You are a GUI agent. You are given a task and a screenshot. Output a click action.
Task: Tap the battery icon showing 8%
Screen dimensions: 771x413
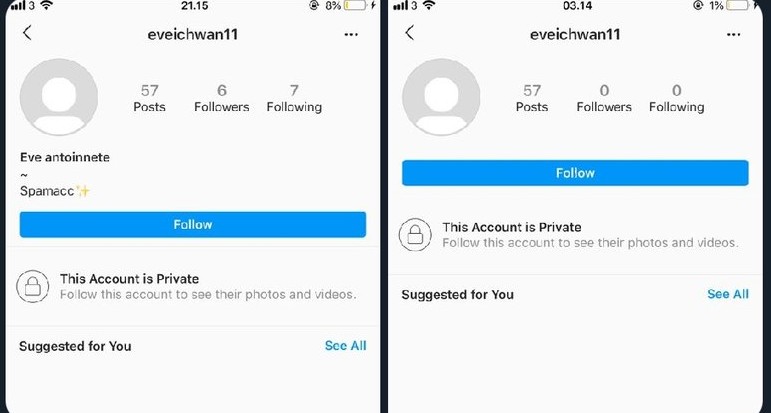tap(356, 5)
